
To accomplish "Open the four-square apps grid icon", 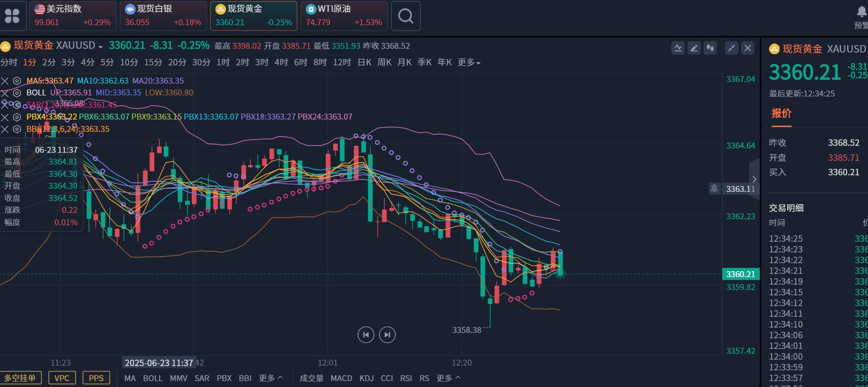I will [x=12, y=16].
